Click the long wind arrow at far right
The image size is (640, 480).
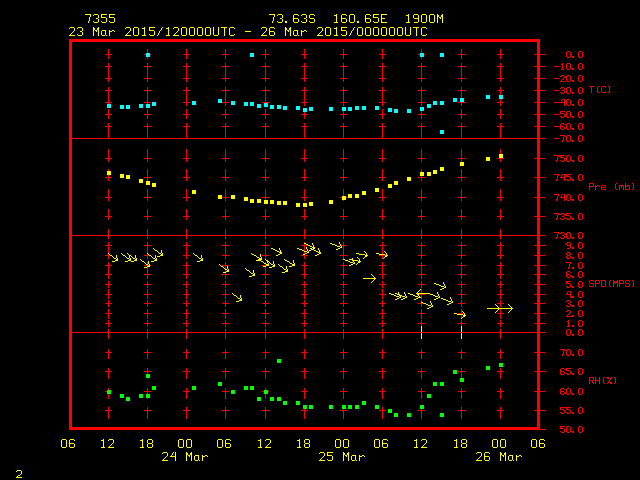pyautogui.click(x=501, y=309)
